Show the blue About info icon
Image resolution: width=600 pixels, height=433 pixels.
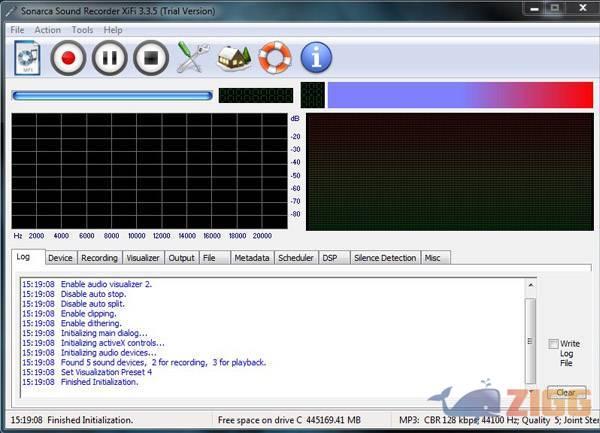(316, 58)
